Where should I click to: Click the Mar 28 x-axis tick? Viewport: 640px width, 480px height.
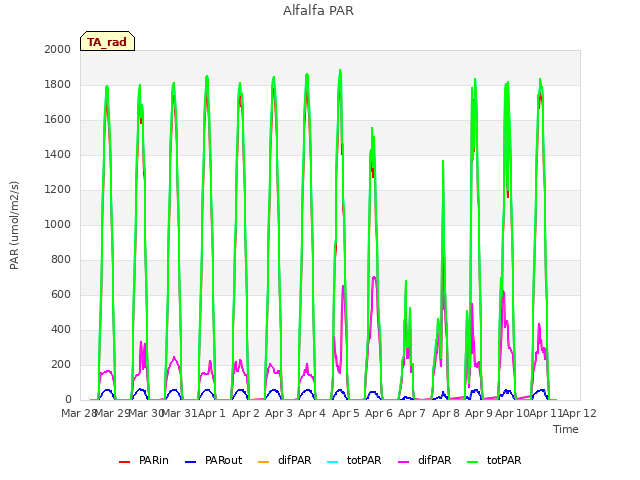(x=79, y=413)
